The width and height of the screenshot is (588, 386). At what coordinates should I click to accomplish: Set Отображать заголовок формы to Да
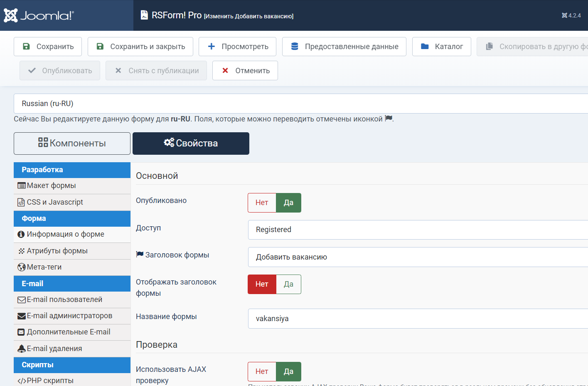pyautogui.click(x=288, y=284)
